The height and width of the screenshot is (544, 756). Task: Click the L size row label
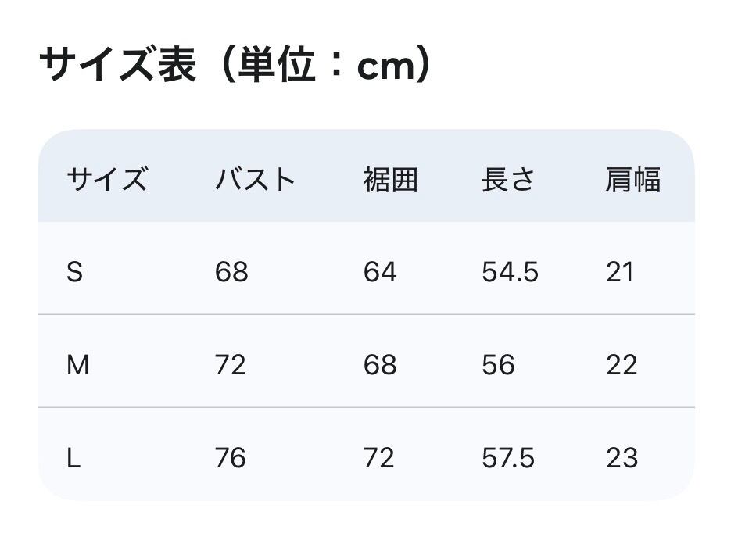click(73, 458)
